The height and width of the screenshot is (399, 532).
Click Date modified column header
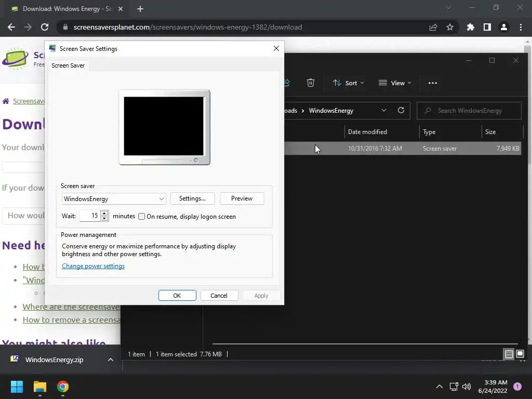[x=367, y=131]
